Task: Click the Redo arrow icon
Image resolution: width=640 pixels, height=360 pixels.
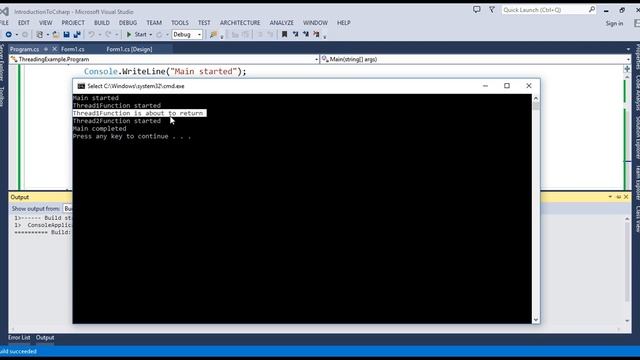Action: tap(108, 35)
